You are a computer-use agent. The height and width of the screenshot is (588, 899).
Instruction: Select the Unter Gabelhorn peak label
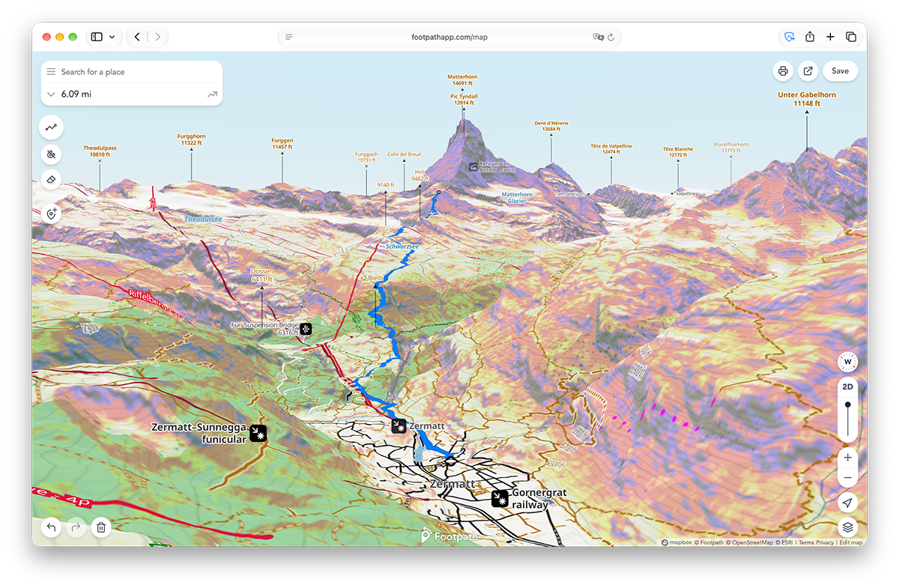pyautogui.click(x=807, y=99)
